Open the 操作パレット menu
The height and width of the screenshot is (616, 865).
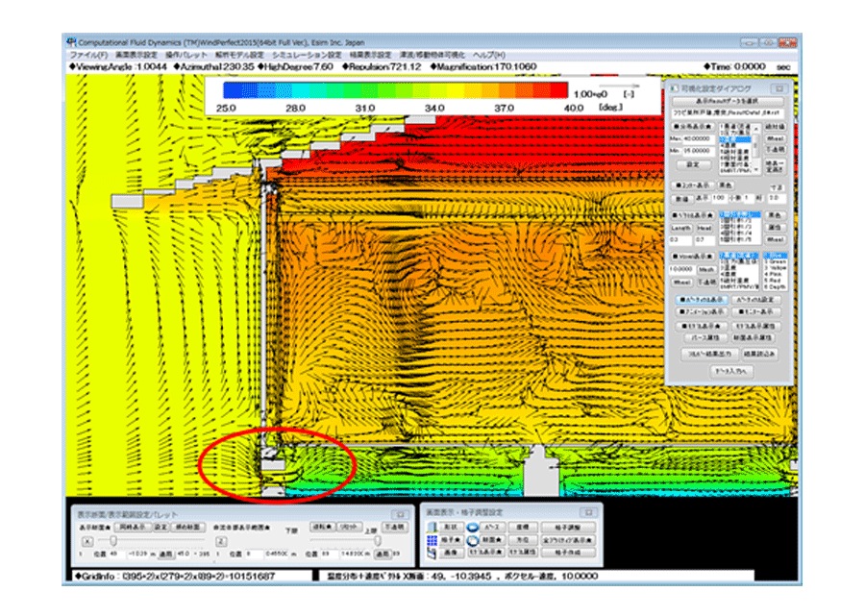click(186, 55)
